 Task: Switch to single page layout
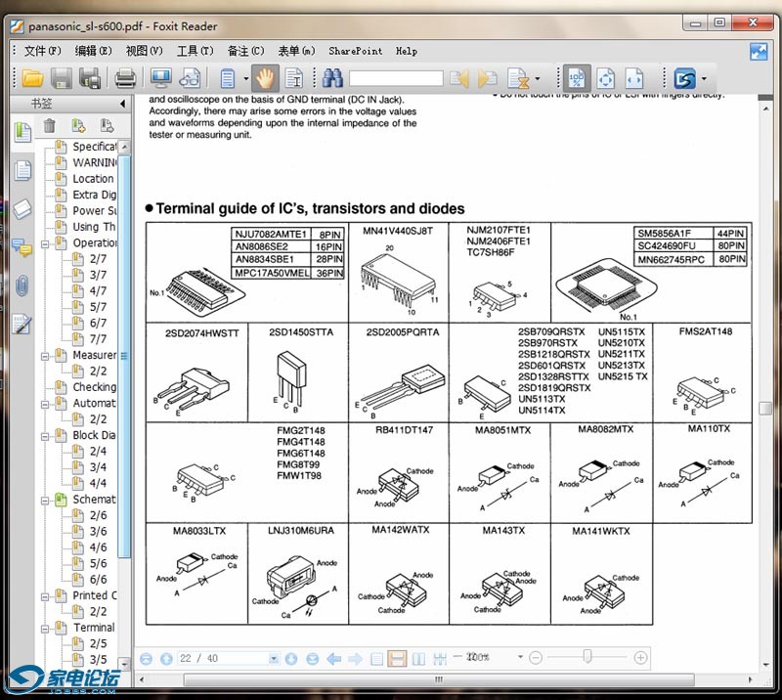(377, 659)
